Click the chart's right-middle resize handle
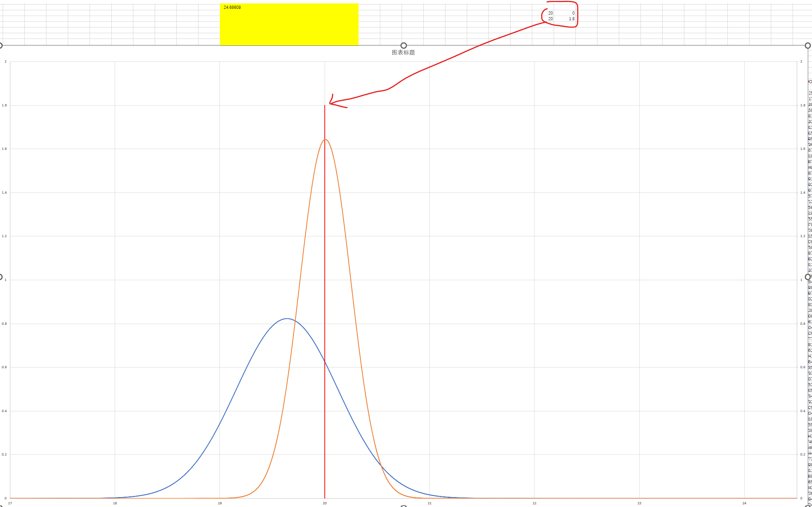The height and width of the screenshot is (507, 812). point(807,277)
